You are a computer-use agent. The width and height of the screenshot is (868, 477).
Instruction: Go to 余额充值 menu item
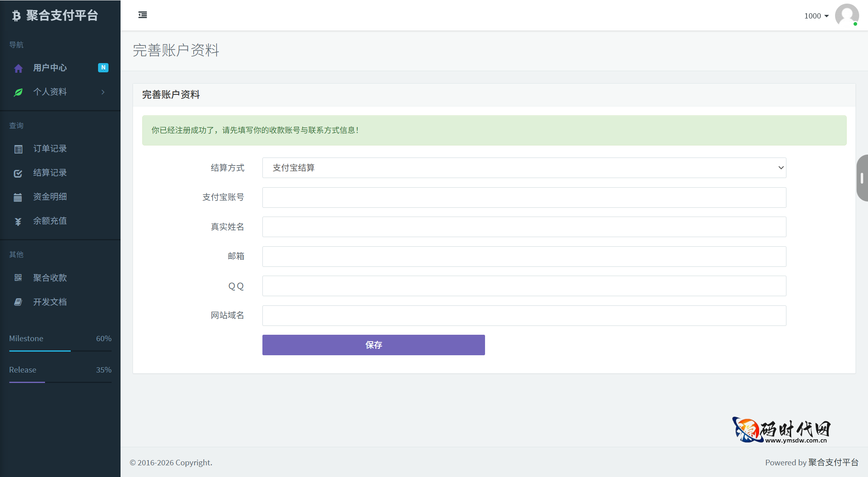[50, 221]
